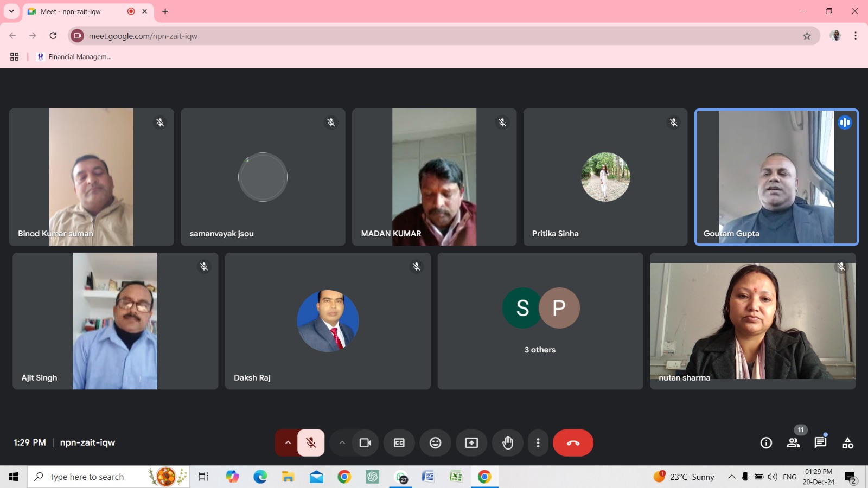Open Word from taskbar
Screen dimensions: 868x488
tap(428, 477)
